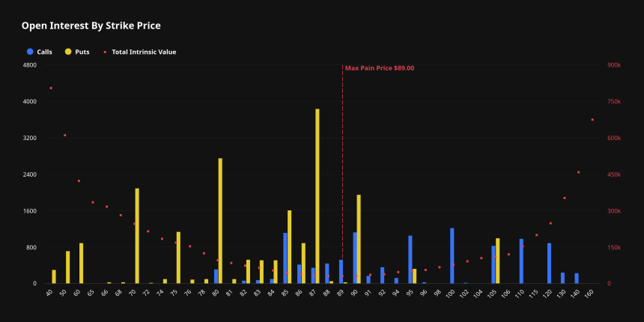This screenshot has width=644, height=322.
Task: Click the blue call bar at strike 120
Action: pyautogui.click(x=549, y=263)
